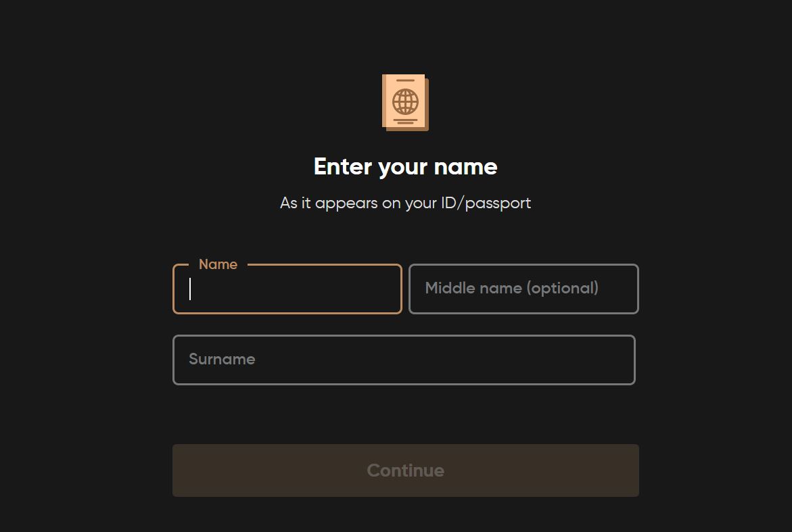Click the passport icon above the heading

click(x=405, y=103)
